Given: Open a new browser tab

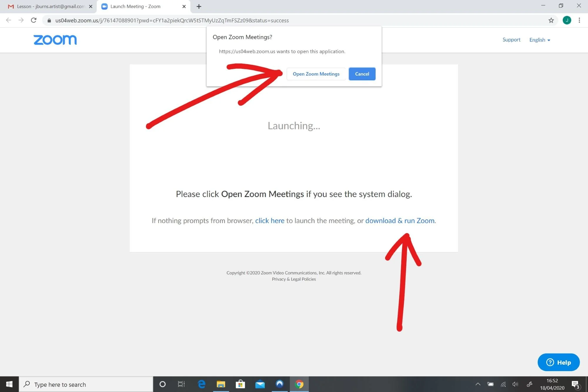Looking at the screenshot, I should click(199, 6).
